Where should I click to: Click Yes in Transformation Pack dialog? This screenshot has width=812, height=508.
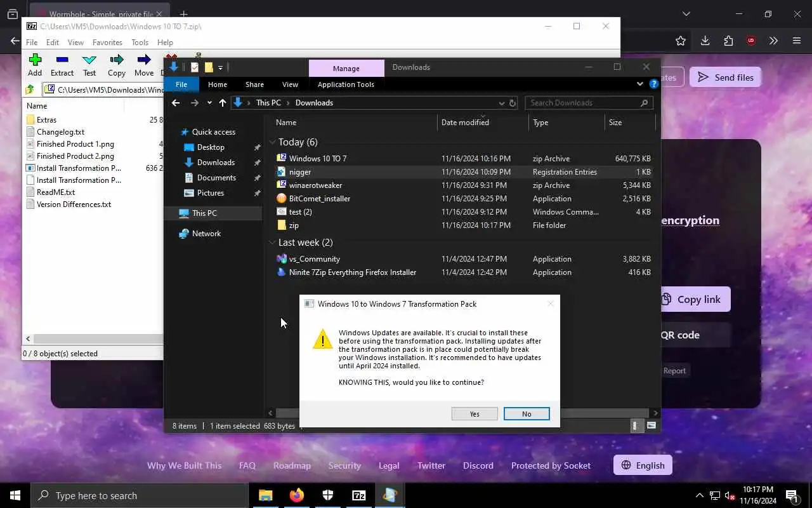(475, 414)
